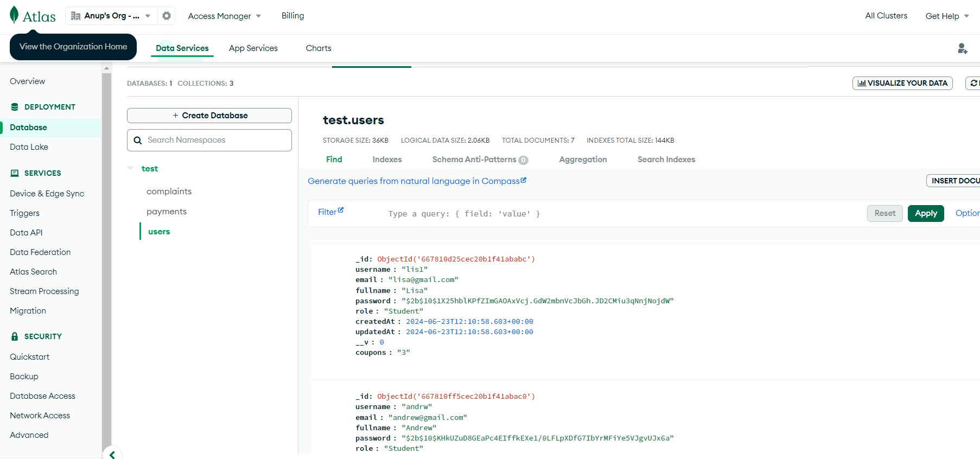
Task: Expand the Access Manager menu
Action: tap(225, 16)
